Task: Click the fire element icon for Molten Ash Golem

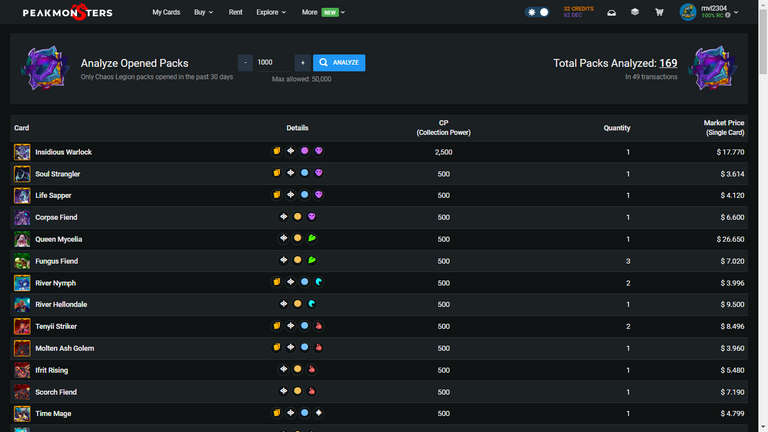Action: point(319,347)
